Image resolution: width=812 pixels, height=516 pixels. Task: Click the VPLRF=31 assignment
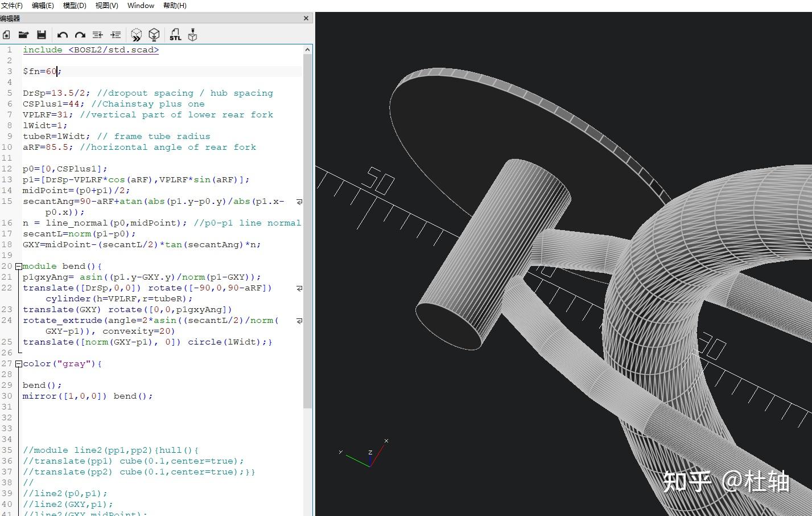[x=48, y=114]
